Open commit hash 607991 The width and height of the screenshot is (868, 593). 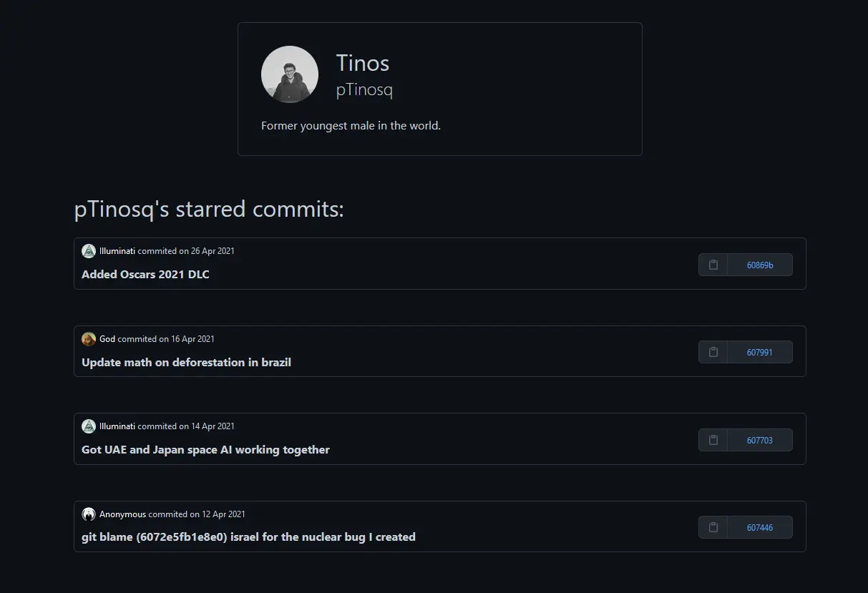759,352
